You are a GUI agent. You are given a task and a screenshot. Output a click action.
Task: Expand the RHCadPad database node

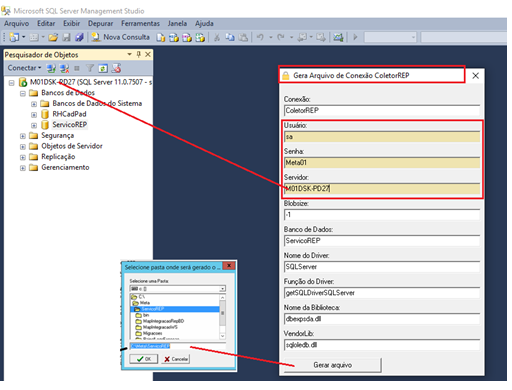point(34,115)
